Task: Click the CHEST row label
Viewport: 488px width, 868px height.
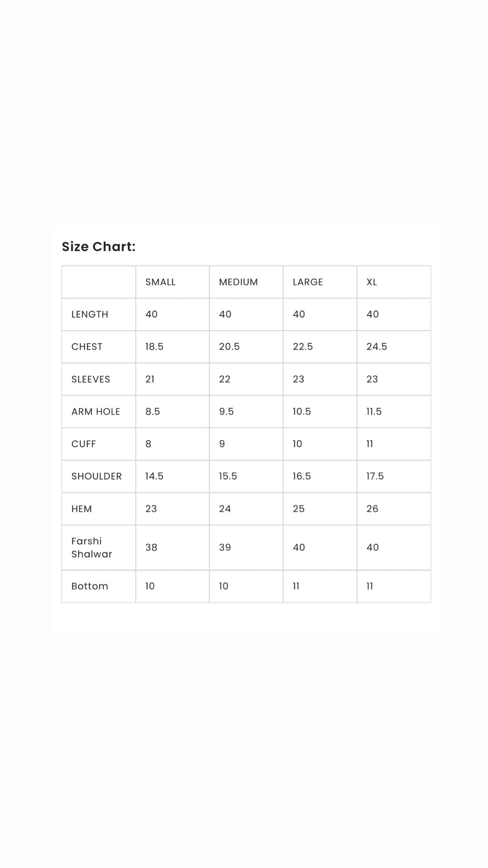Action: [x=87, y=347]
